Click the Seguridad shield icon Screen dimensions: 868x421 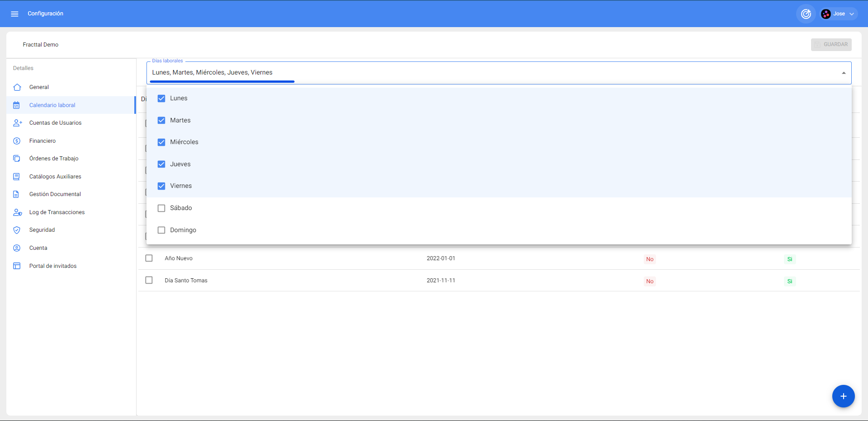pos(17,230)
